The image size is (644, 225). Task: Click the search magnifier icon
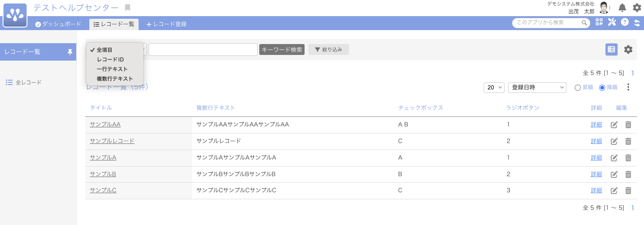584,23
